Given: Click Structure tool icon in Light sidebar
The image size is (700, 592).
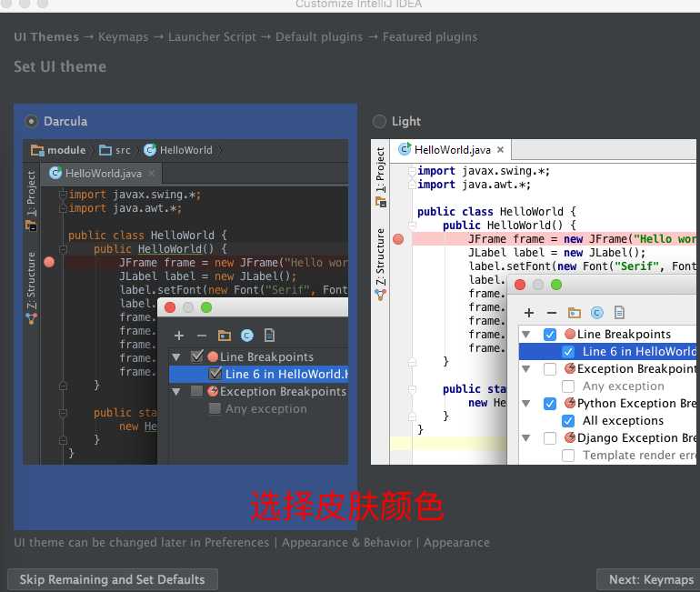Looking at the screenshot, I should 381,295.
